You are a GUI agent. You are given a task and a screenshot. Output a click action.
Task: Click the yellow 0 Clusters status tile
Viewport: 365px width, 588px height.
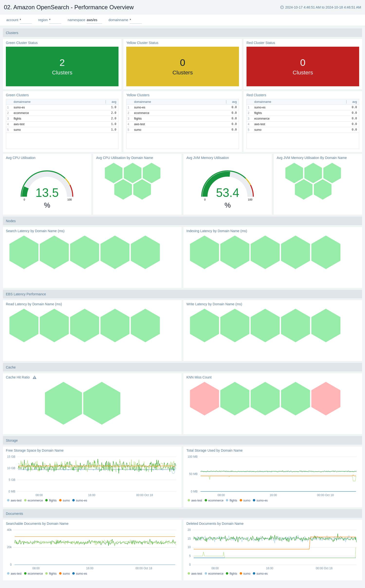(x=182, y=66)
